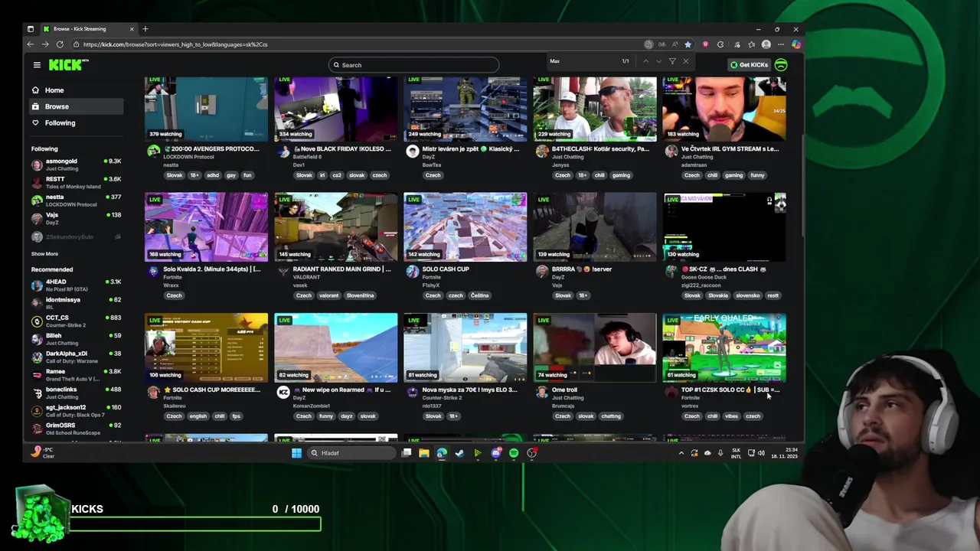Open find filter options icon
980x551 pixels.
[x=672, y=61]
